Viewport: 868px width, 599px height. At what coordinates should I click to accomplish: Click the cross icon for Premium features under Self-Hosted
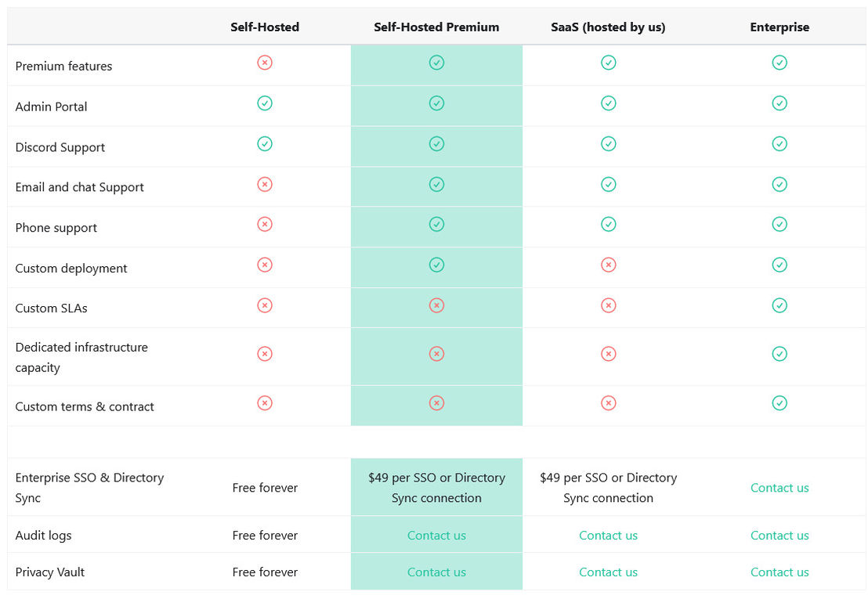tap(265, 63)
